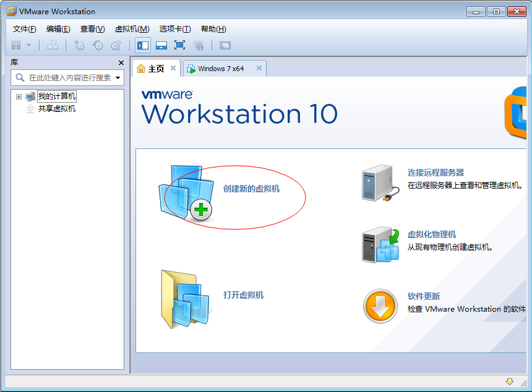The height and width of the screenshot is (392, 532).
Task: Open the library search dropdown arrow
Action: tap(118, 78)
